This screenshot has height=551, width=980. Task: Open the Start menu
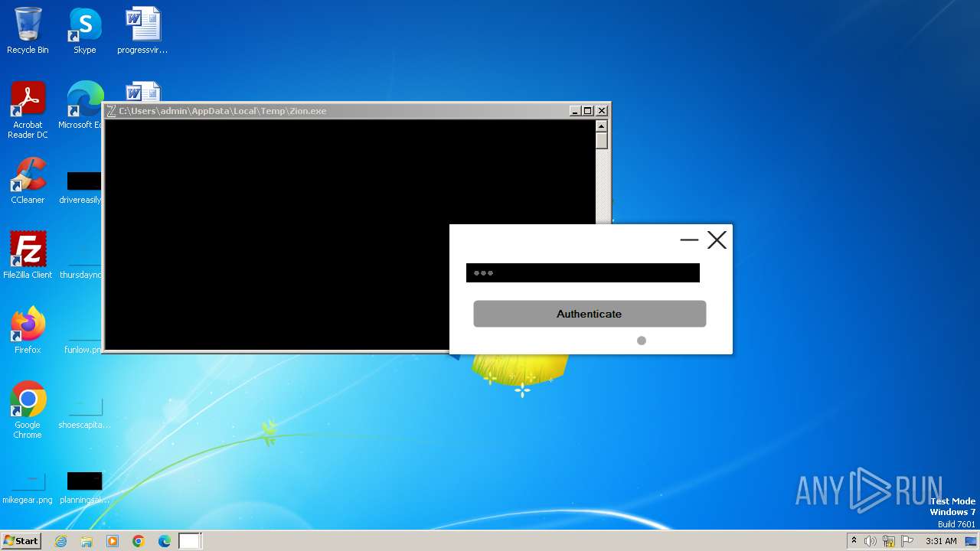pos(21,541)
